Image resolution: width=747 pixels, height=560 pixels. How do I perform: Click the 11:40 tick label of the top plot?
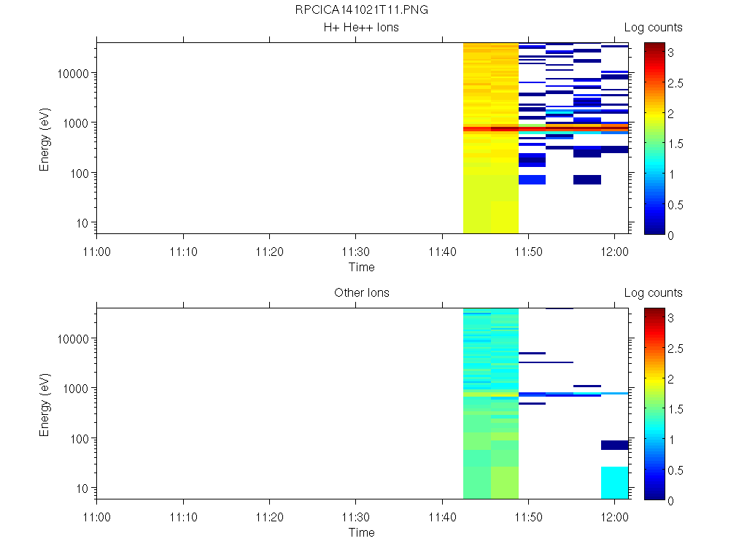tap(443, 252)
